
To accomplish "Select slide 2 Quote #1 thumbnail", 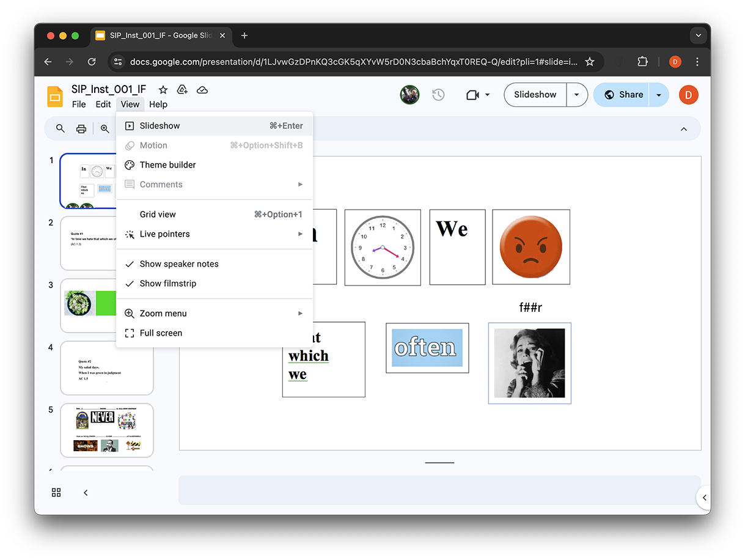I will 88,243.
